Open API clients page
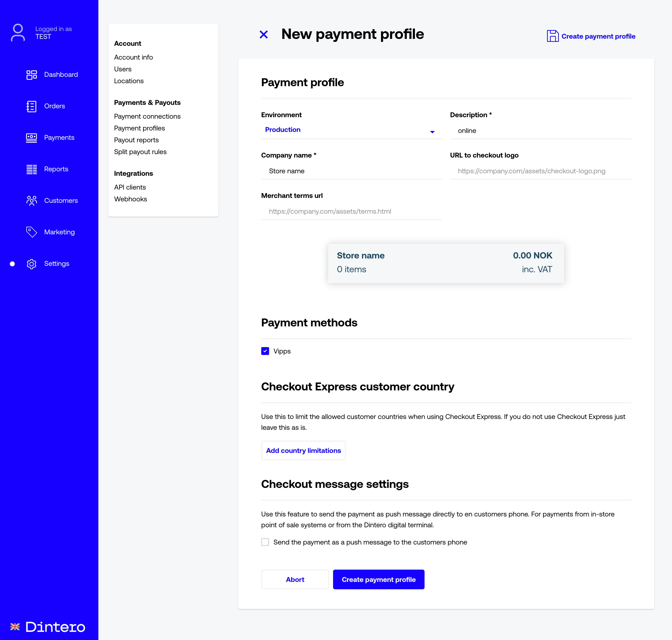 point(130,187)
